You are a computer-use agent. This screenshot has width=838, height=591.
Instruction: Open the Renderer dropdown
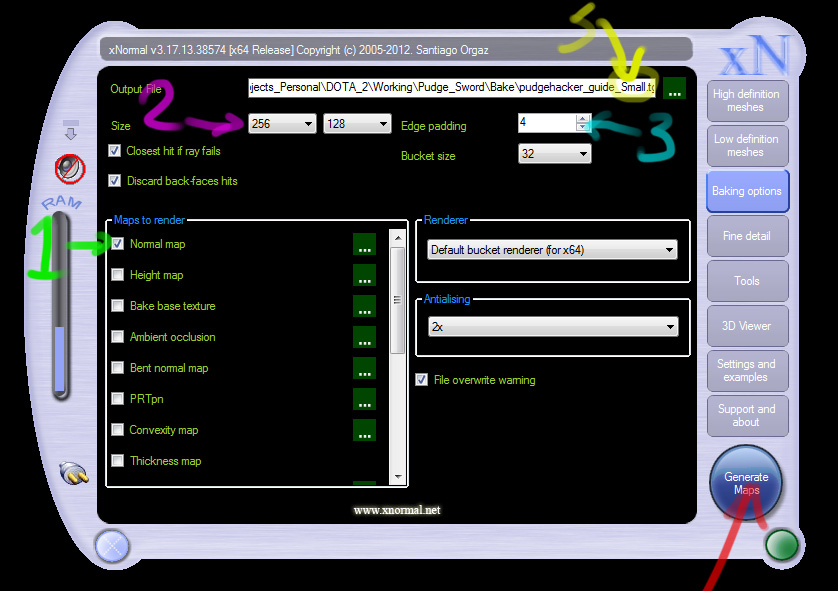552,250
